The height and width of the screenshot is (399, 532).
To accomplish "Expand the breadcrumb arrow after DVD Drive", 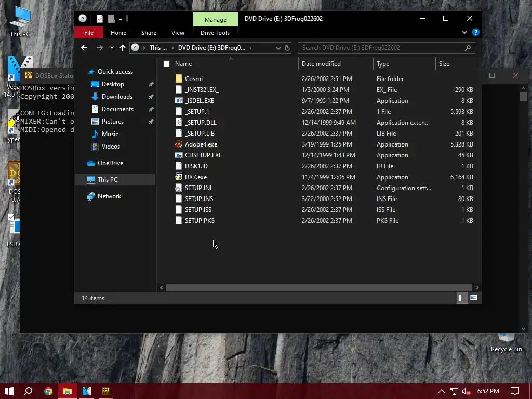I will click(x=250, y=48).
